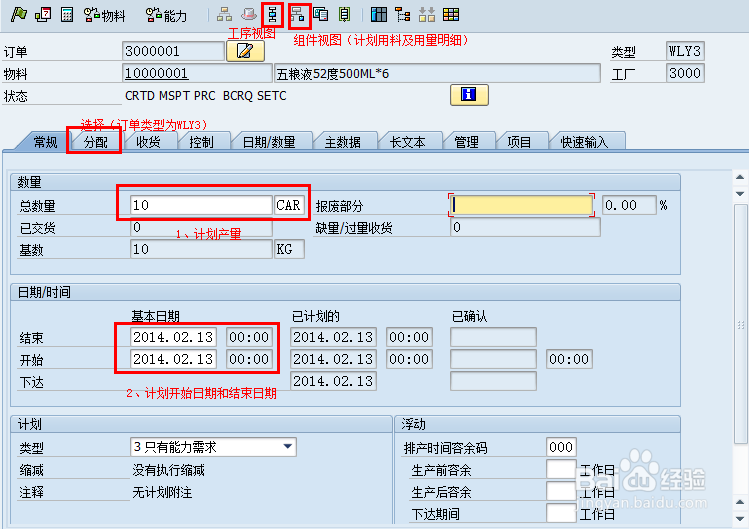Click the 总数量 total quantity field
Image resolution: width=749 pixels, height=529 pixels.
point(201,205)
